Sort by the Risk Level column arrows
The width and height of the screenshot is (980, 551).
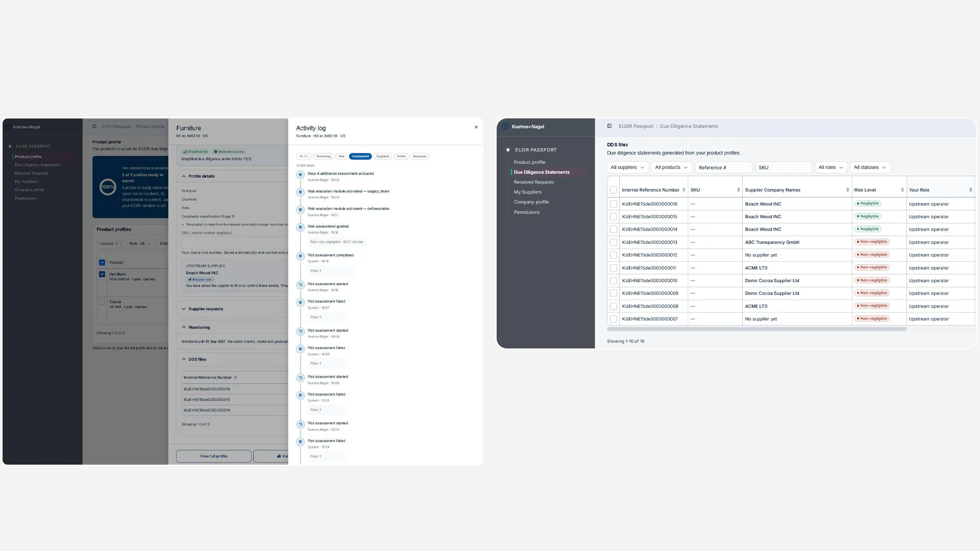902,190
